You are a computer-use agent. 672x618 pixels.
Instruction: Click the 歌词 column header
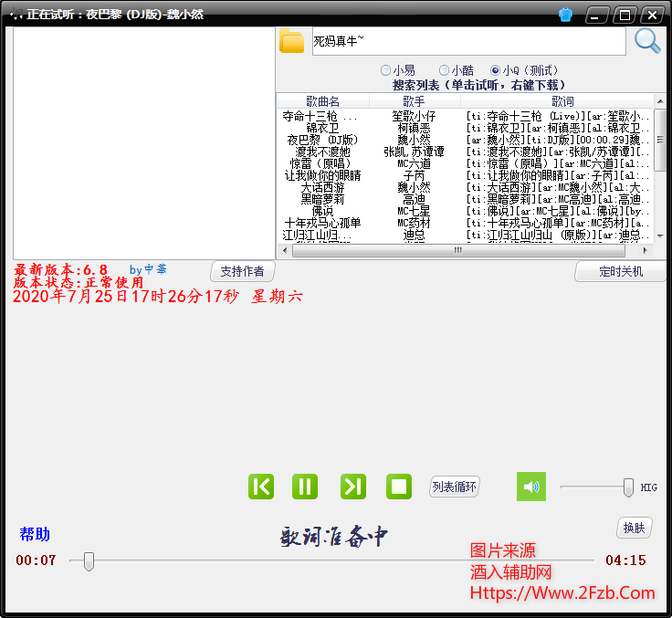(x=562, y=101)
